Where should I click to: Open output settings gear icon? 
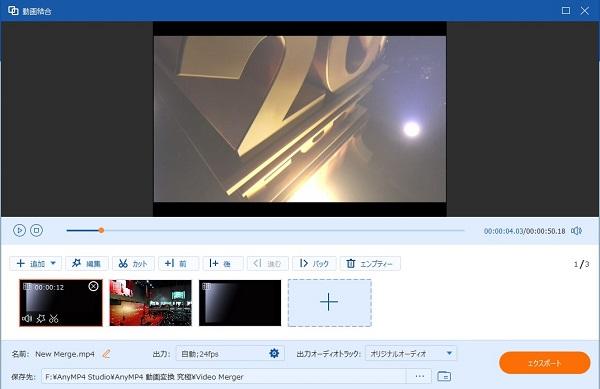tap(274, 353)
